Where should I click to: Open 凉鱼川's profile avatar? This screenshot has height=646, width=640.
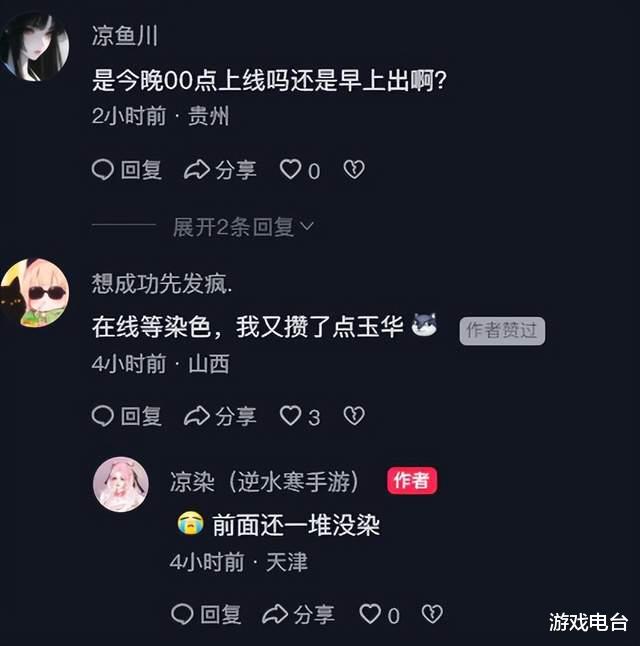click(x=35, y=46)
